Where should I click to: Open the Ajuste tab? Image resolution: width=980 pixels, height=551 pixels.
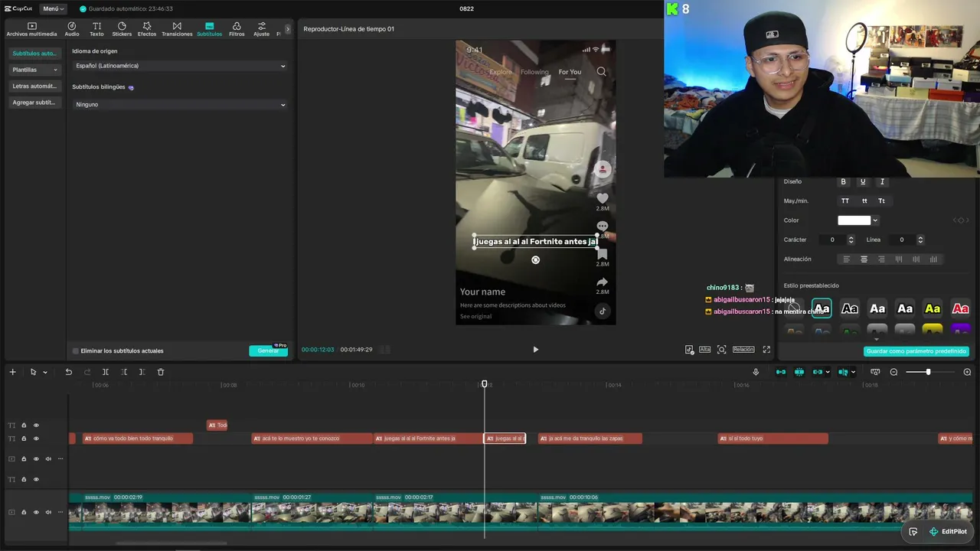[x=262, y=29]
